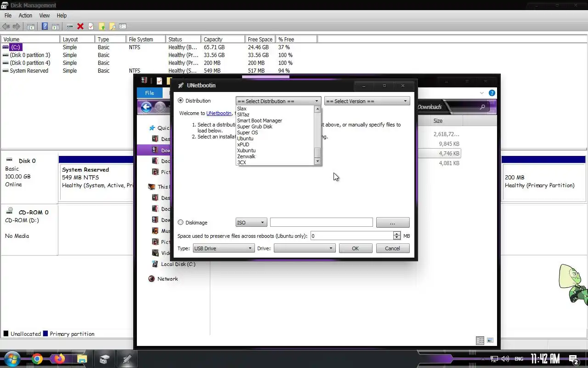This screenshot has height=368, width=588.
Task: Open the Action menu
Action: tap(25, 16)
